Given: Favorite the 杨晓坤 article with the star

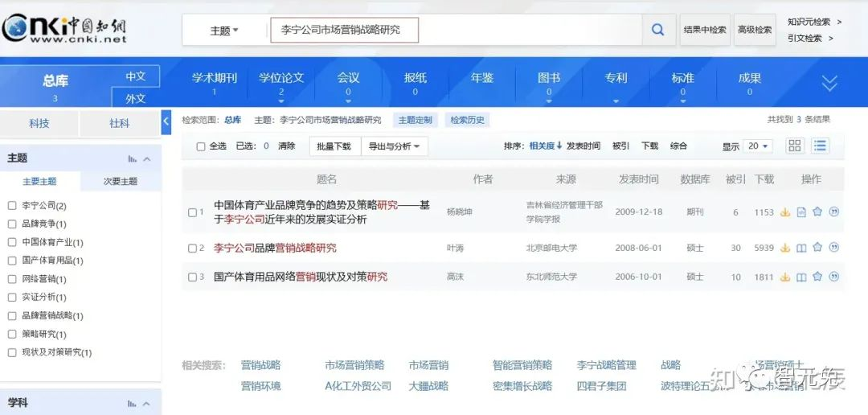Looking at the screenshot, I should pos(817,212).
